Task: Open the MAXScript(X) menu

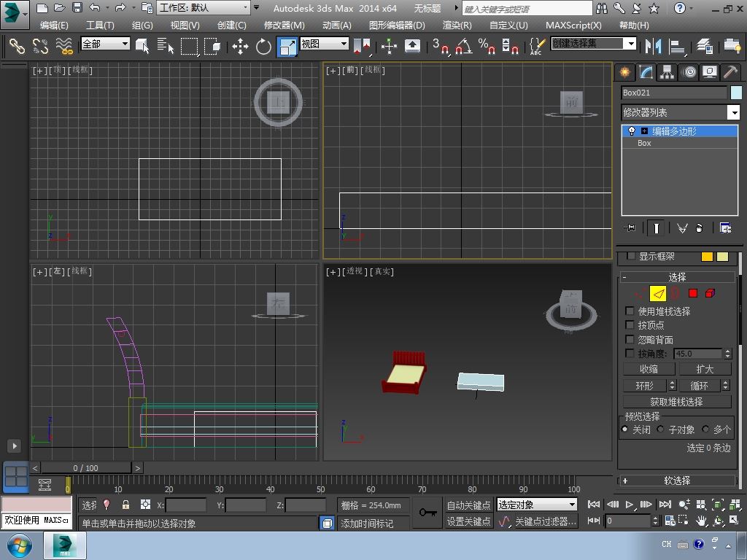Action: click(x=573, y=26)
